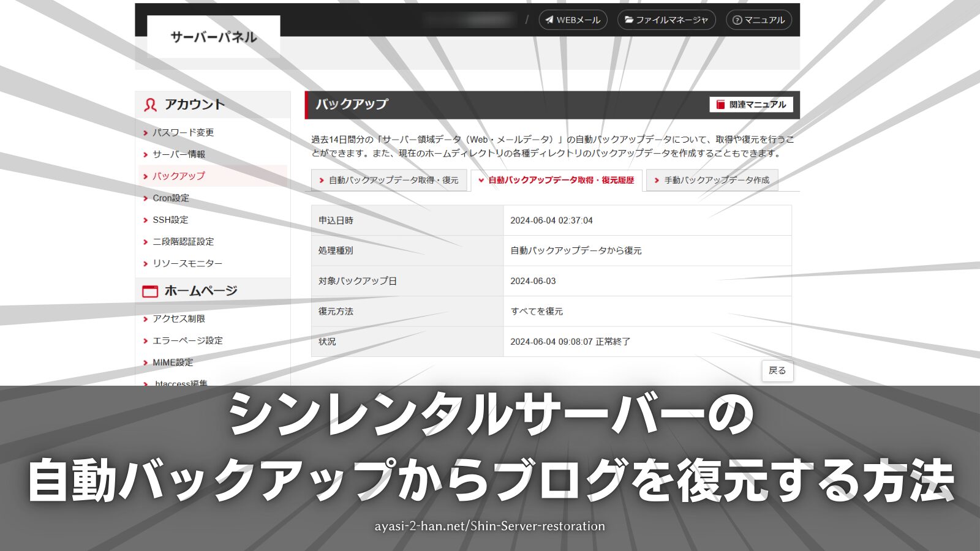Click the サーバーパネル logo tab
The width and height of the screenshot is (980, 551).
click(x=213, y=37)
